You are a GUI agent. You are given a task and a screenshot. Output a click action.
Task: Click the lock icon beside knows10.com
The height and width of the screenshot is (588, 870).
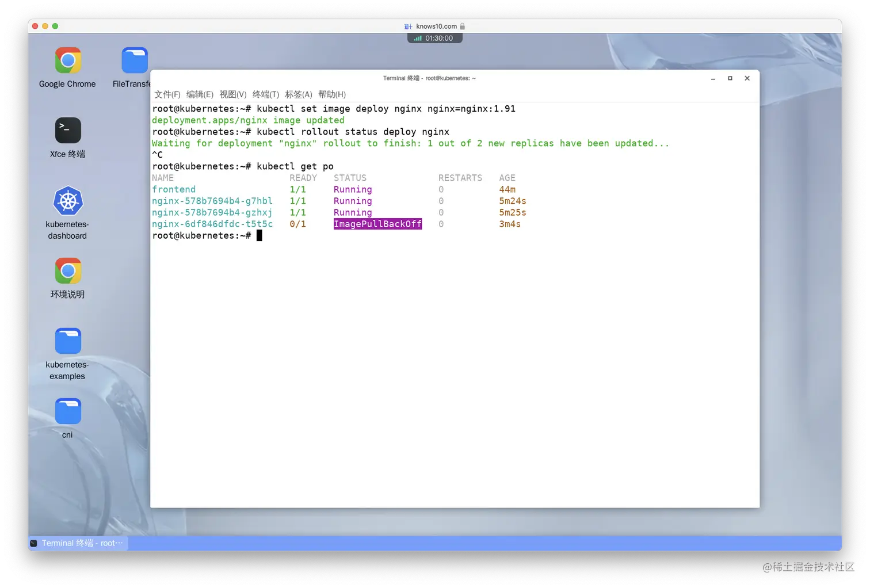(462, 26)
